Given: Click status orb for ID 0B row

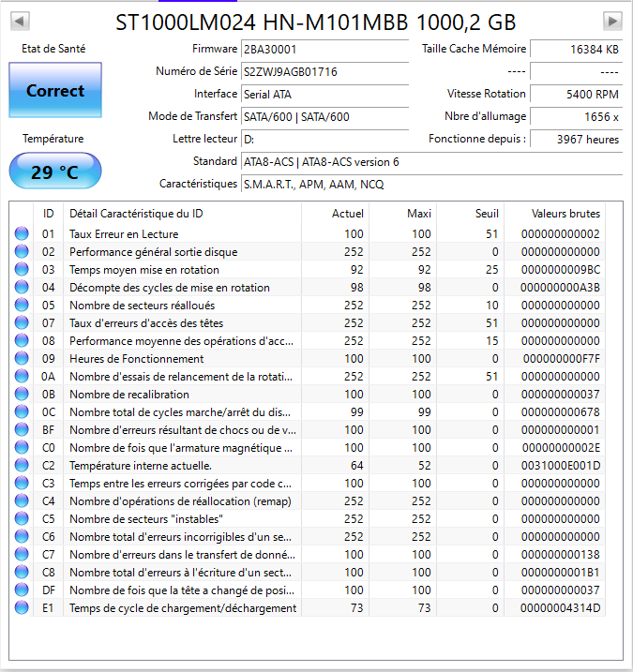Looking at the screenshot, I should click(x=22, y=394).
